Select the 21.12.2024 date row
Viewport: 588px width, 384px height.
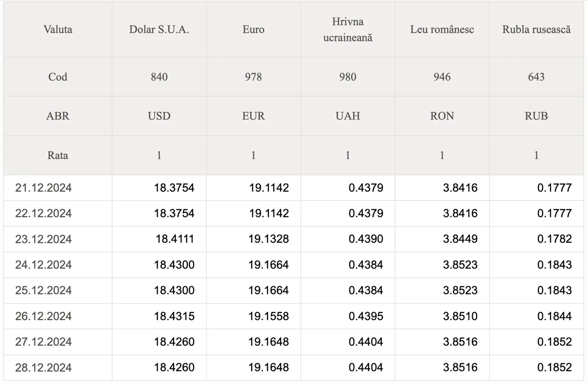pyautogui.click(x=294, y=188)
